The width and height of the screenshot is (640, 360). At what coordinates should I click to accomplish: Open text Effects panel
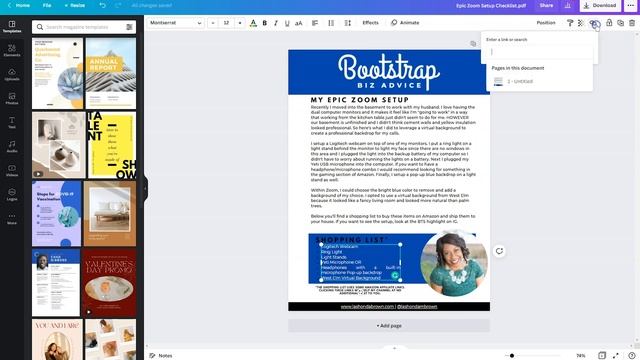370,23
